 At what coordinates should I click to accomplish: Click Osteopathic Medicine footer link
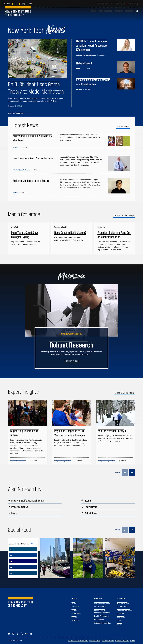(102, 623)
